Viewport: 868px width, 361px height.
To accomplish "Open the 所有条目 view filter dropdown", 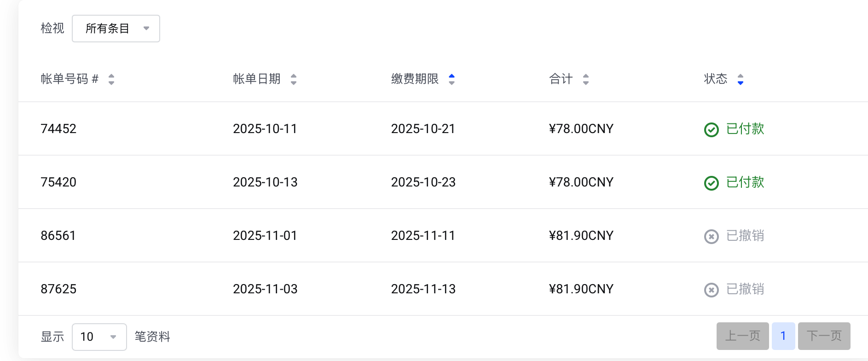I will pyautogui.click(x=116, y=29).
